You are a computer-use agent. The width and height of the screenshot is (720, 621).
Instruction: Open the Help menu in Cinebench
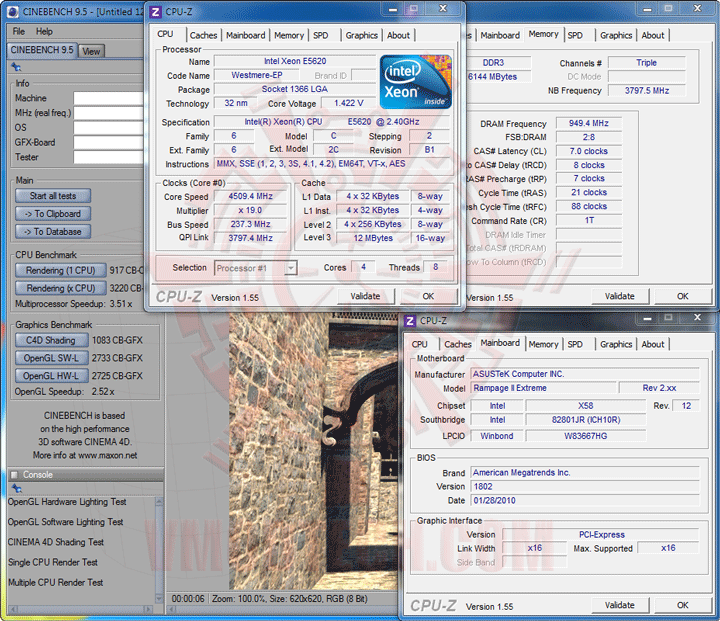coord(45,31)
